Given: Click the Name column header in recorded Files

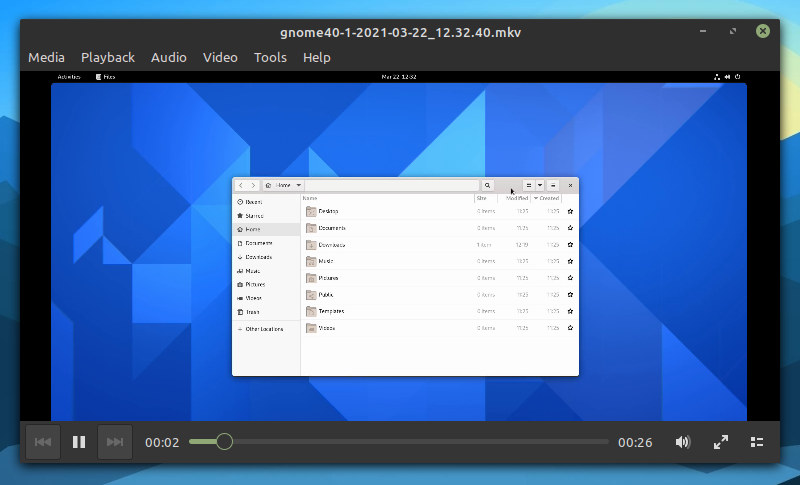Looking at the screenshot, I should tap(388, 198).
